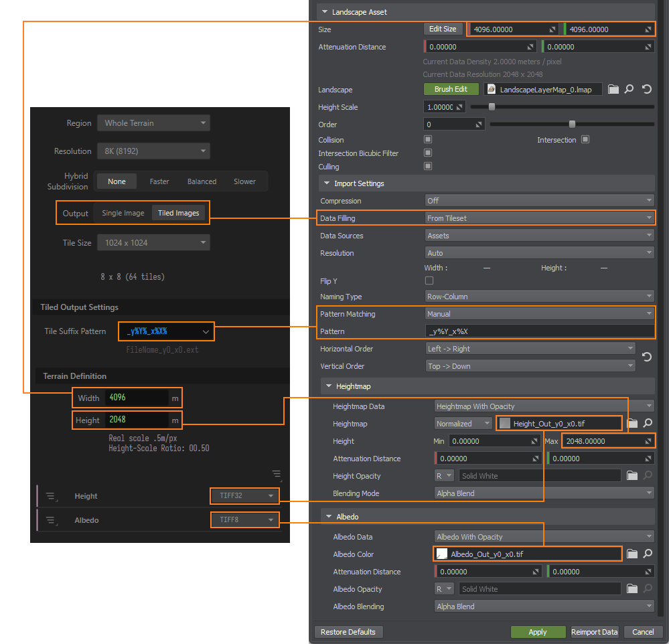Screen dimensions: 669x644
Task: Open Naming Type dropdown Row-Column
Action: [540, 297]
